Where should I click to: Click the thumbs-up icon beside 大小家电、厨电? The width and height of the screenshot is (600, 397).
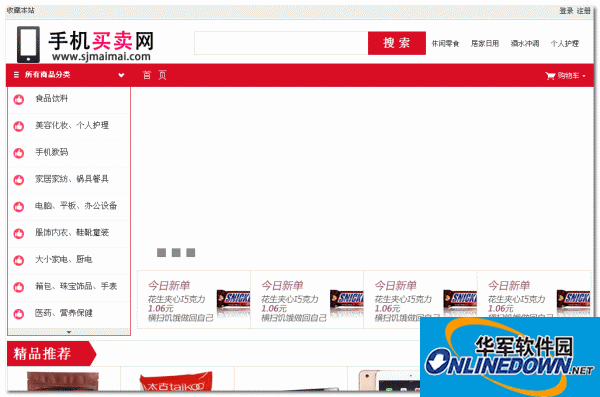click(x=19, y=260)
